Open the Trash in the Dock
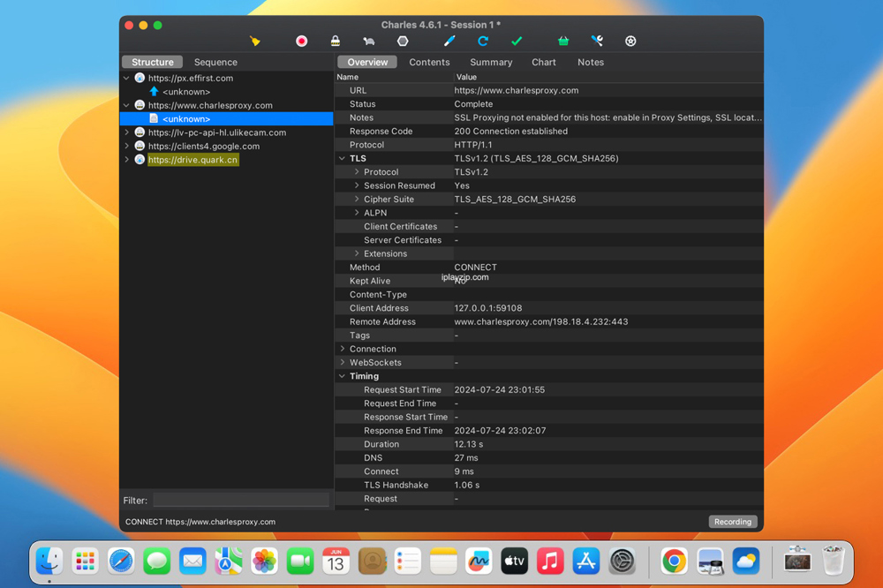 [834, 561]
